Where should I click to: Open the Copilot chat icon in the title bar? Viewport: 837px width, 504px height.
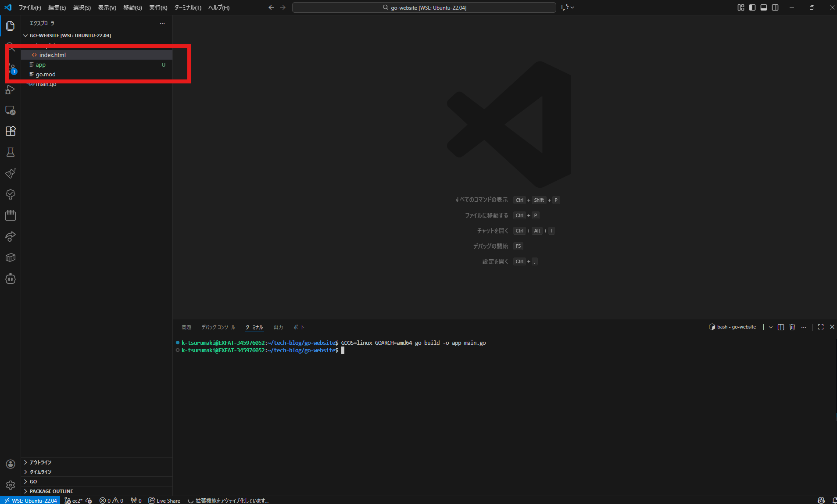tap(565, 7)
